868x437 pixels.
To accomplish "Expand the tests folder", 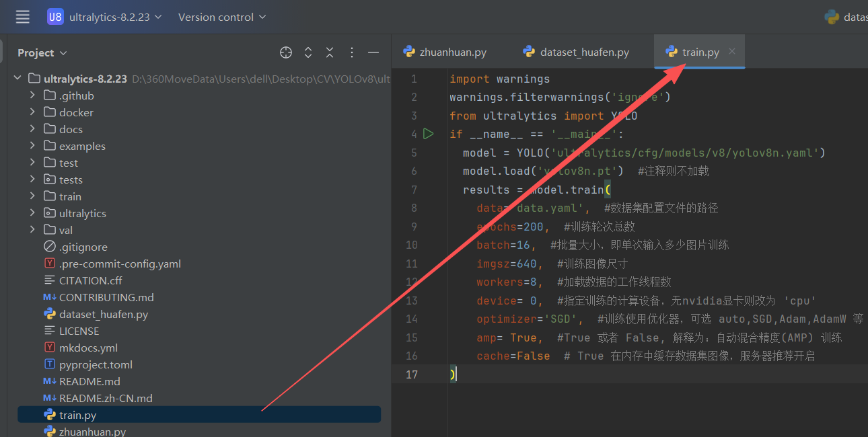I will click(x=32, y=180).
